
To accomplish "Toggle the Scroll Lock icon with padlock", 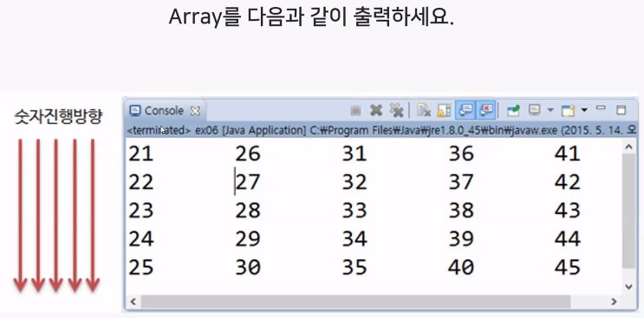I will pyautogui.click(x=444, y=110).
